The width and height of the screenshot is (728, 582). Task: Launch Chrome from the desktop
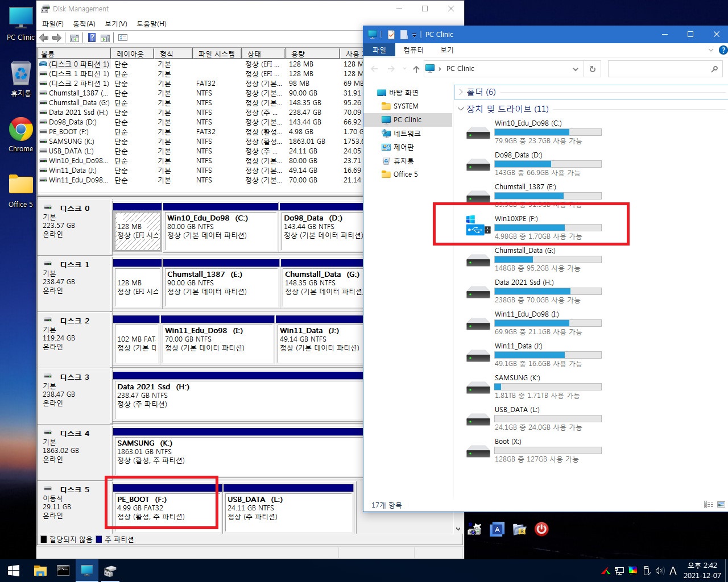[21, 135]
